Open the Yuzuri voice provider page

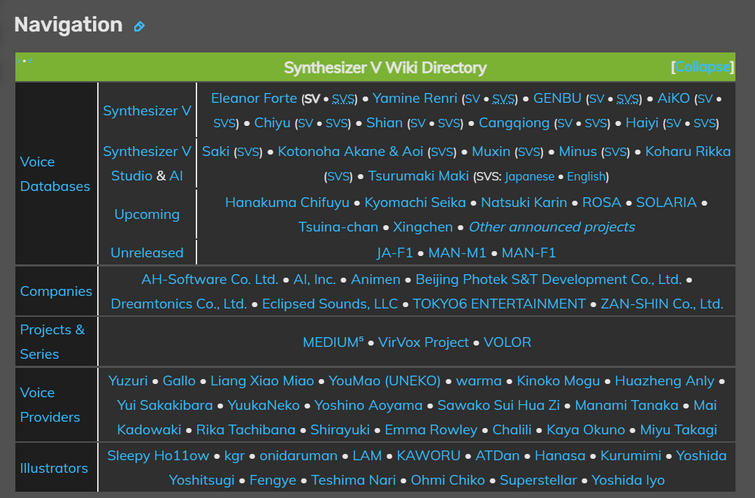[128, 380]
